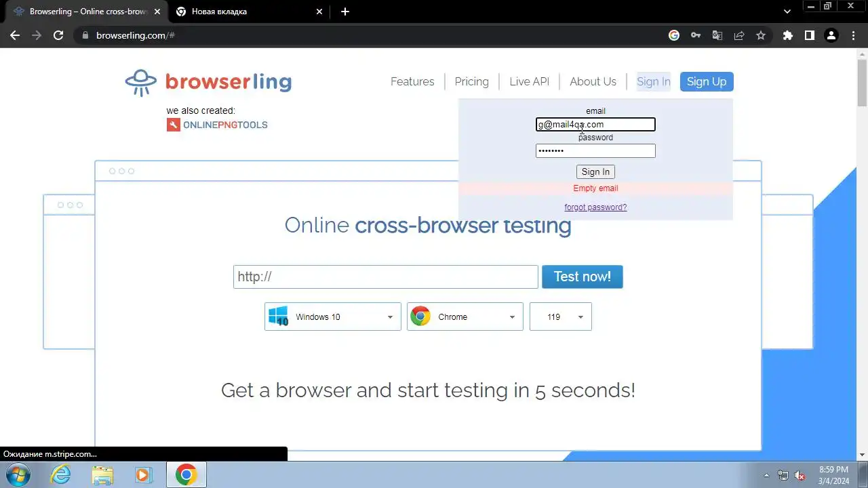Open the About Us menu item
The image size is (868, 488).
pyautogui.click(x=593, y=81)
